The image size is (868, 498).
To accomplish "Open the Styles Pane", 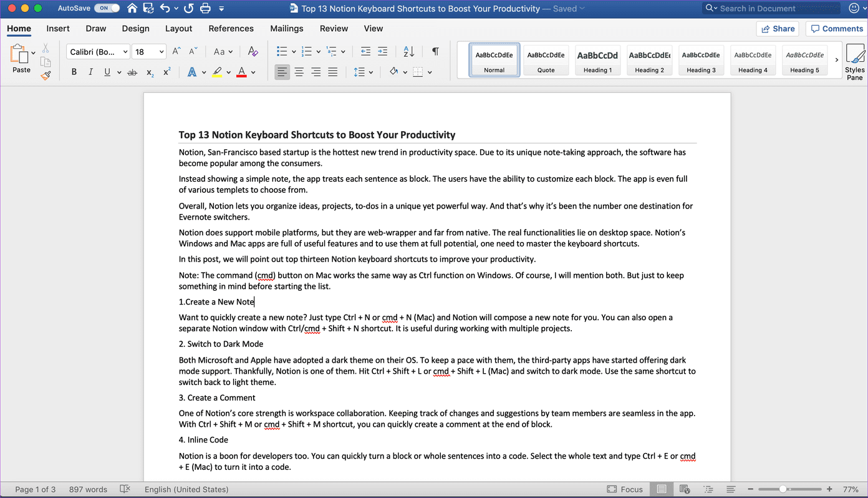I will coord(855,62).
